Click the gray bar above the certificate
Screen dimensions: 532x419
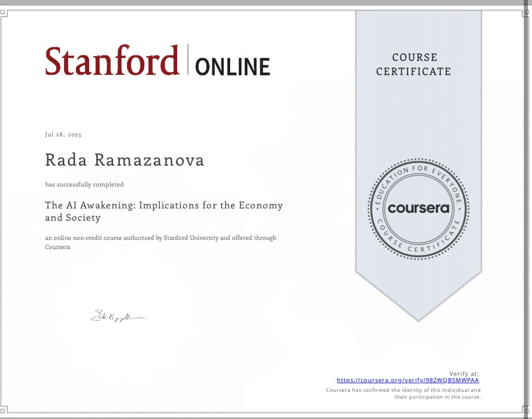pos(266,3)
